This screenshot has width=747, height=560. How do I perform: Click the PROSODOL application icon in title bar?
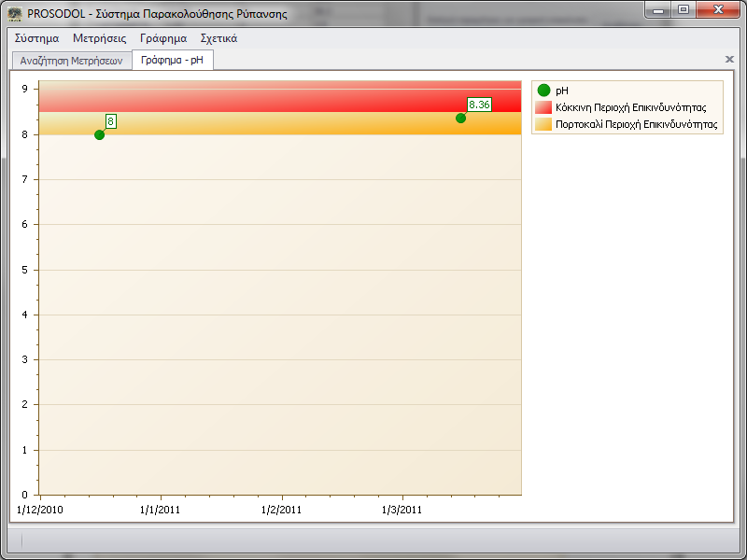pyautogui.click(x=15, y=14)
